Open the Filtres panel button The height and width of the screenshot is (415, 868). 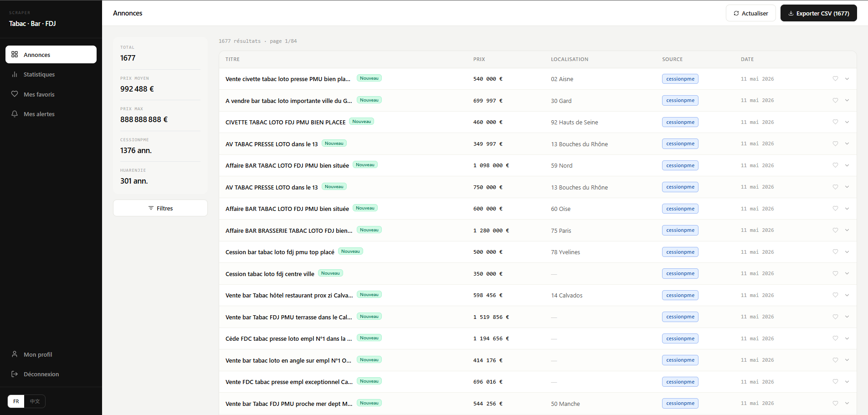coord(160,208)
